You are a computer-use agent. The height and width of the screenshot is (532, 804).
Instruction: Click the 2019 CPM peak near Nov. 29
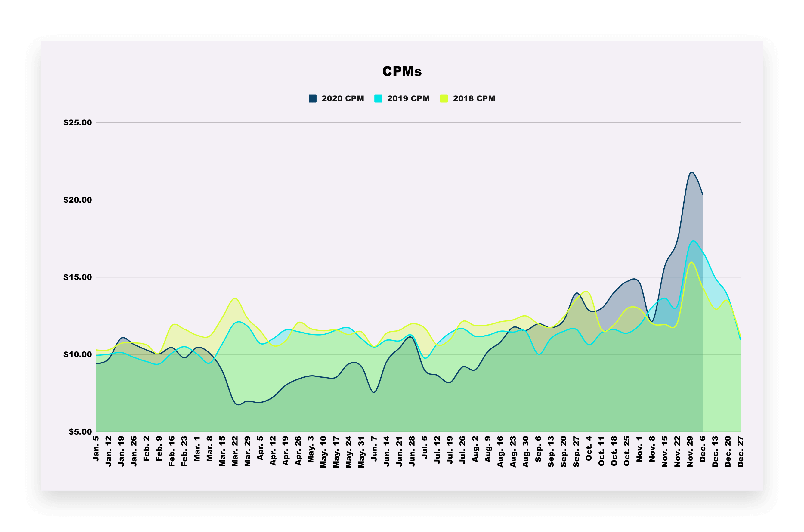coord(693,241)
